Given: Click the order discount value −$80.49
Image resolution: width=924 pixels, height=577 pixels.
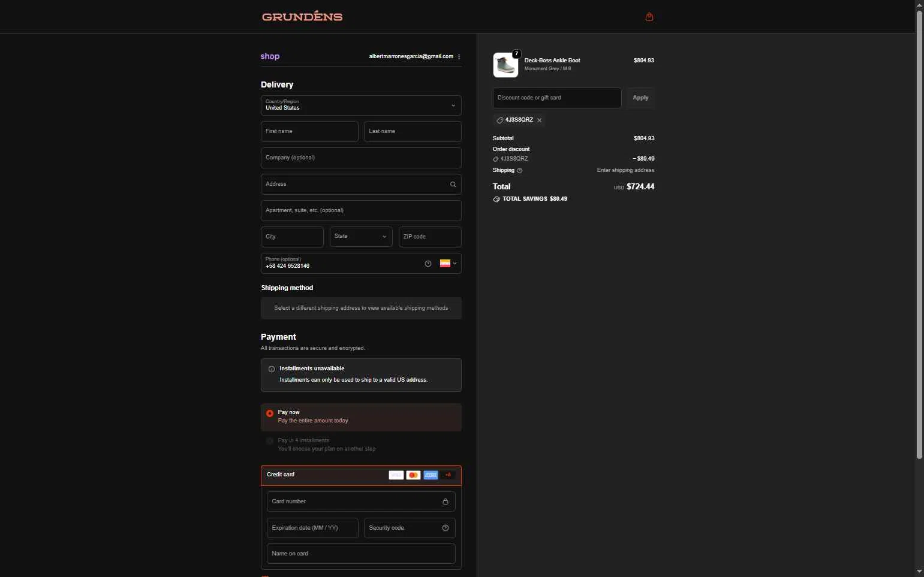Looking at the screenshot, I should [643, 159].
